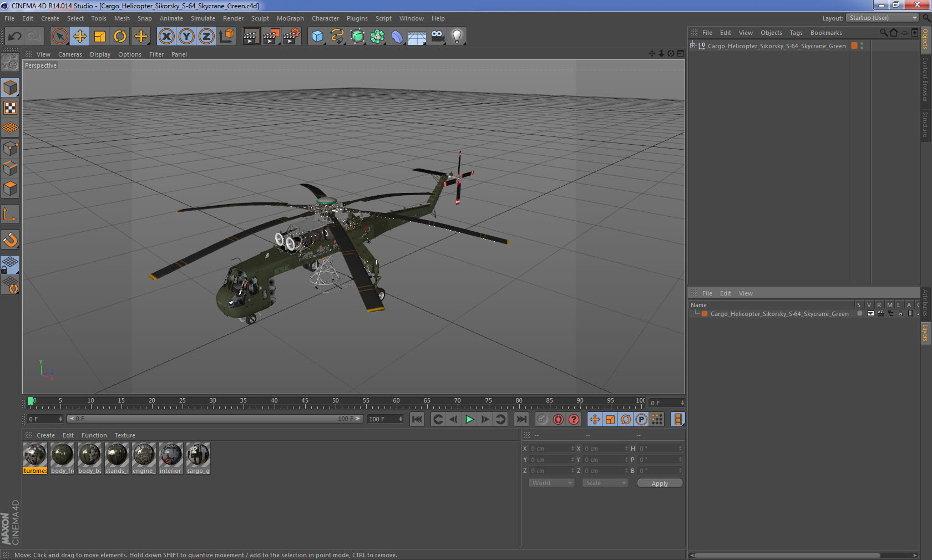
Task: Open Edit Render Settings icon
Action: click(x=292, y=37)
